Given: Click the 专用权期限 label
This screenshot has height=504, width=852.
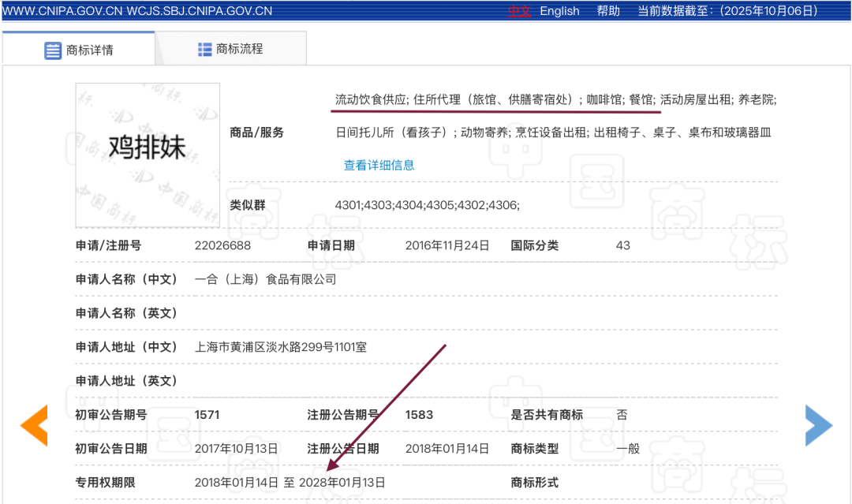Looking at the screenshot, I should coord(105,482).
